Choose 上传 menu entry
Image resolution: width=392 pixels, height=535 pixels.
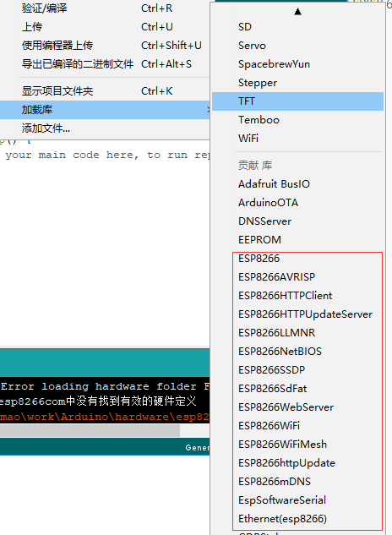click(x=105, y=26)
